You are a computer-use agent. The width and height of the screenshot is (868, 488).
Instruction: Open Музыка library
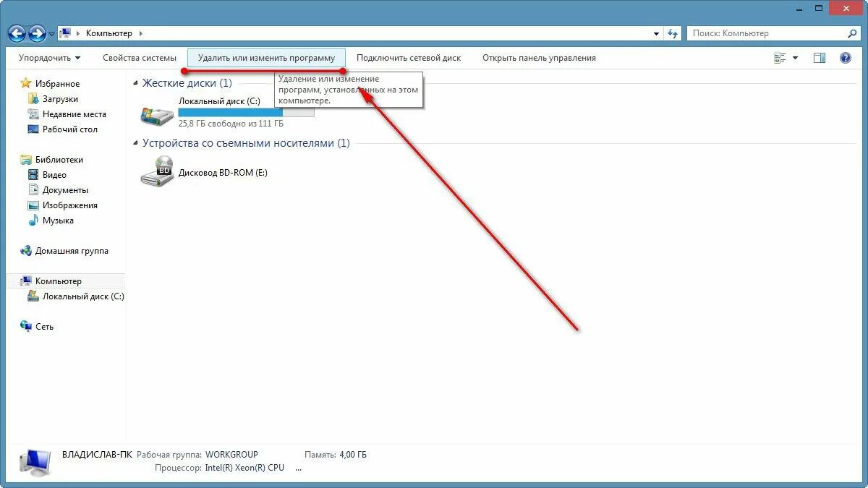[x=58, y=221]
